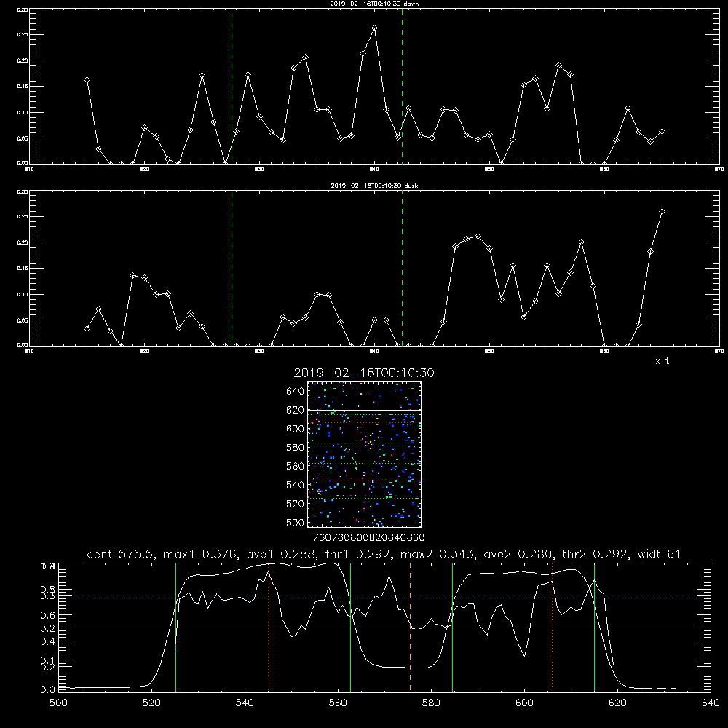Click the 0.6 label on bottom profile y-axis
Screen dimensions: 728x728
[x=47, y=615]
